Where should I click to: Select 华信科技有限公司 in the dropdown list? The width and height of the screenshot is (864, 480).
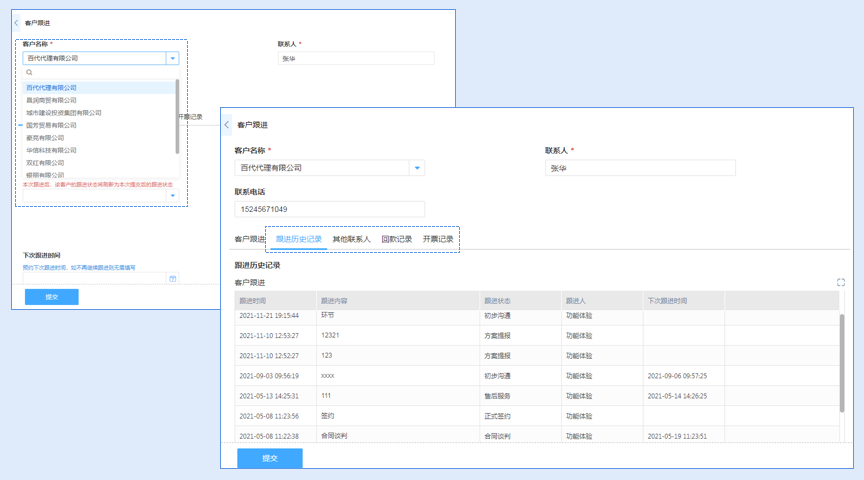51,150
